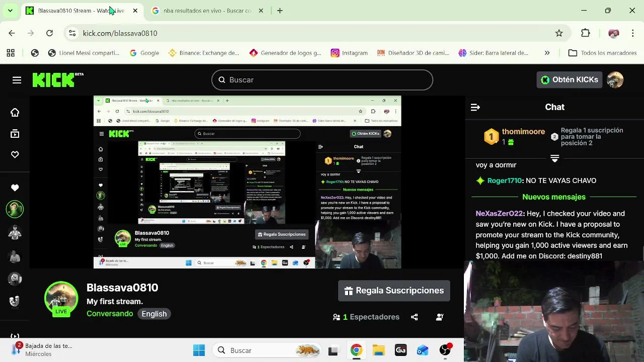Open the browse icon in Kick sidebar

click(15, 134)
